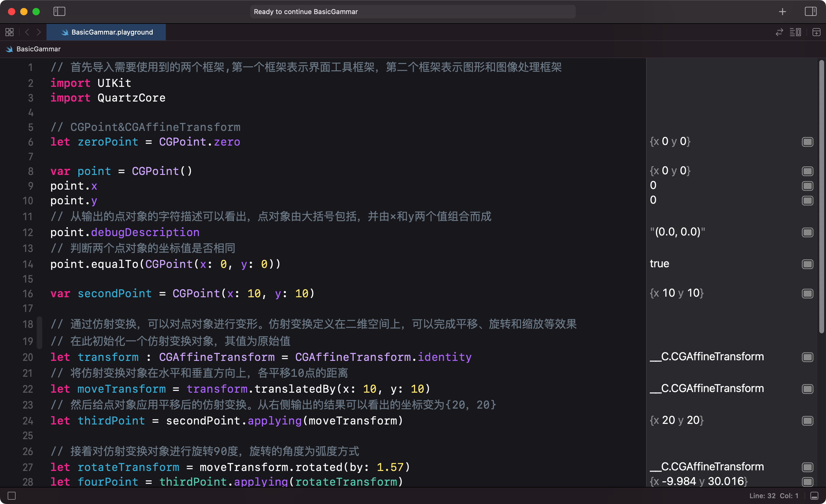Screen dimensions: 826x504
Task: Show quick look for zeroPoint result
Action: 807,142
